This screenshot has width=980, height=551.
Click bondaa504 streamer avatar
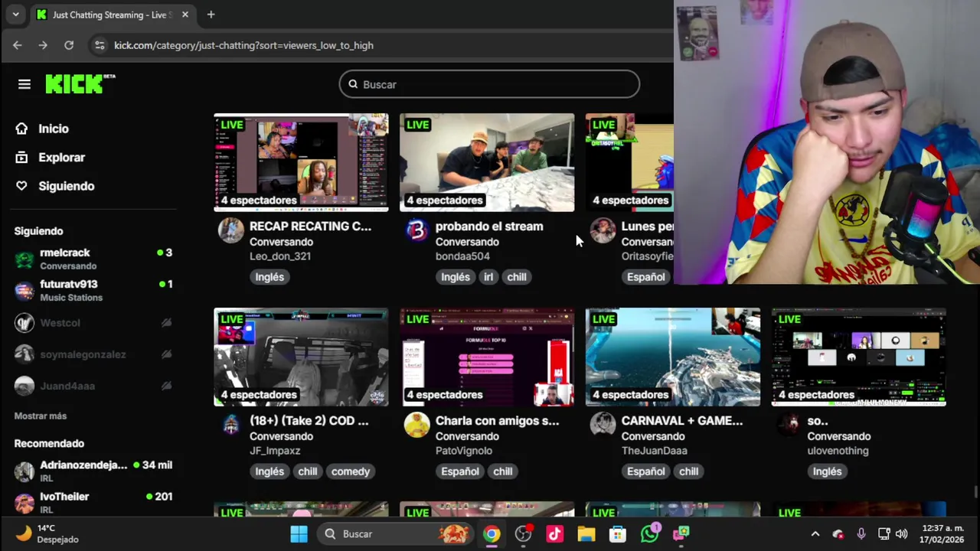[x=416, y=230]
